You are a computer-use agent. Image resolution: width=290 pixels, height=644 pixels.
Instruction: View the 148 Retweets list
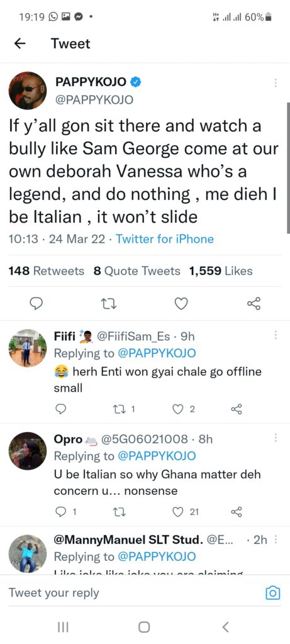point(46,271)
